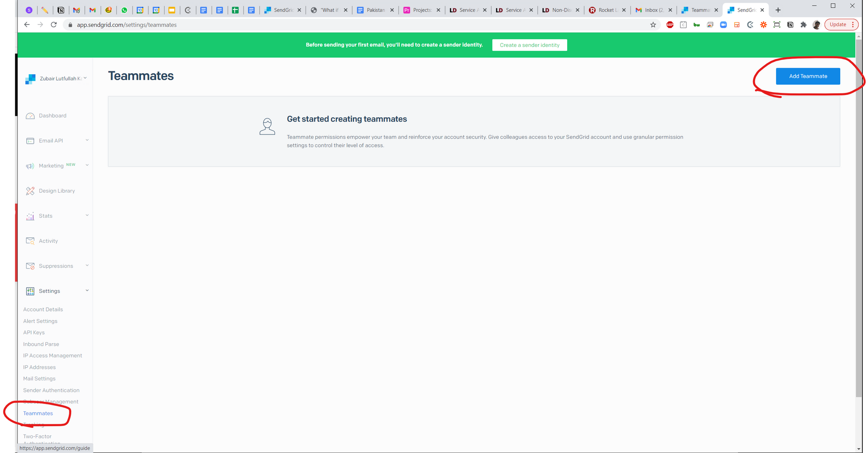Open the Sender Authentication link
Image resolution: width=868 pixels, height=453 pixels.
(51, 390)
